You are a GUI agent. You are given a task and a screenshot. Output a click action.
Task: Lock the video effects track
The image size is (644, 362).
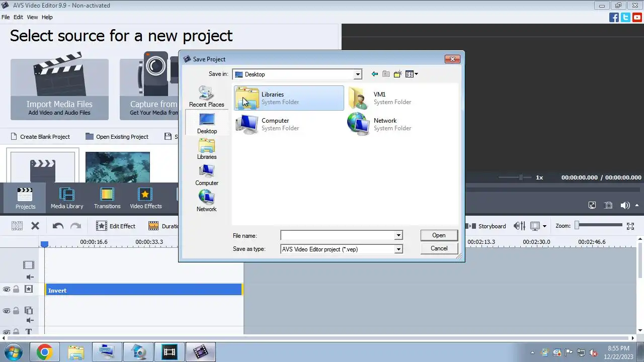point(16,289)
